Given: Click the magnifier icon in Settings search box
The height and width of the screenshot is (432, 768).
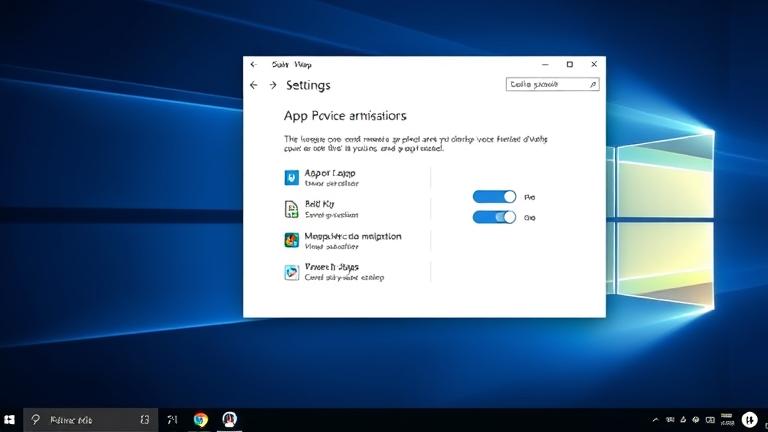Looking at the screenshot, I should point(593,84).
